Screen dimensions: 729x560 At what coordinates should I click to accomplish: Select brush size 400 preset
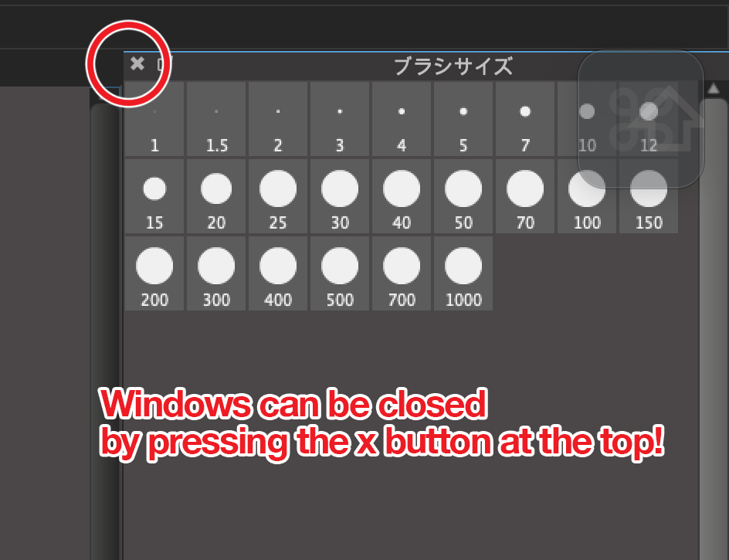click(x=278, y=273)
